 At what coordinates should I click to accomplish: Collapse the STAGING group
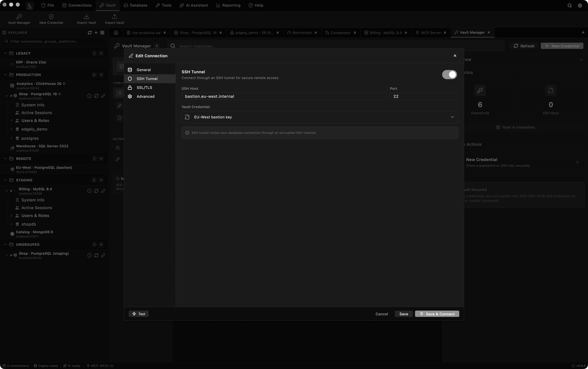[5, 180]
